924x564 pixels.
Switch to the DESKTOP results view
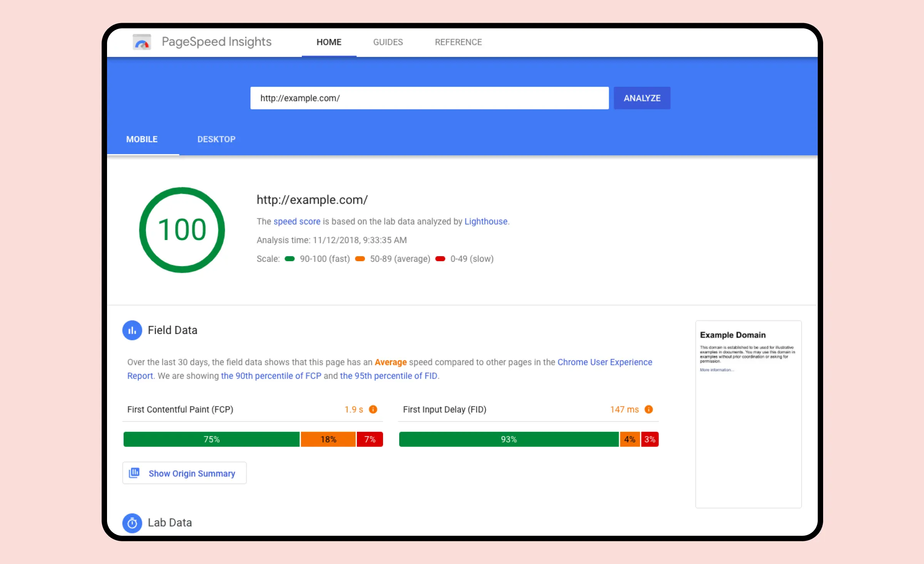pyautogui.click(x=216, y=139)
